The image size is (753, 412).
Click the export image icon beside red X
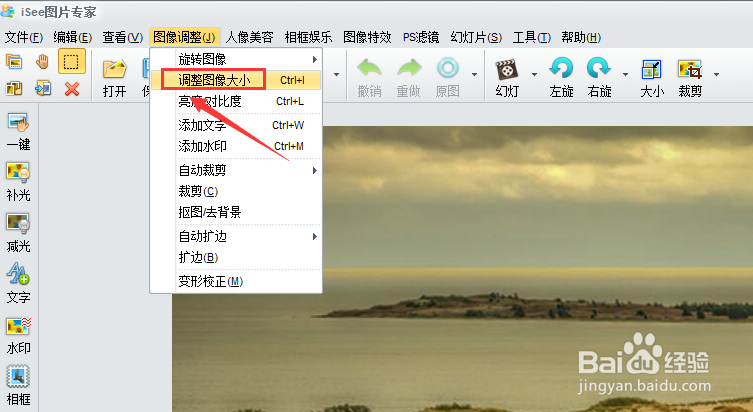click(43, 88)
